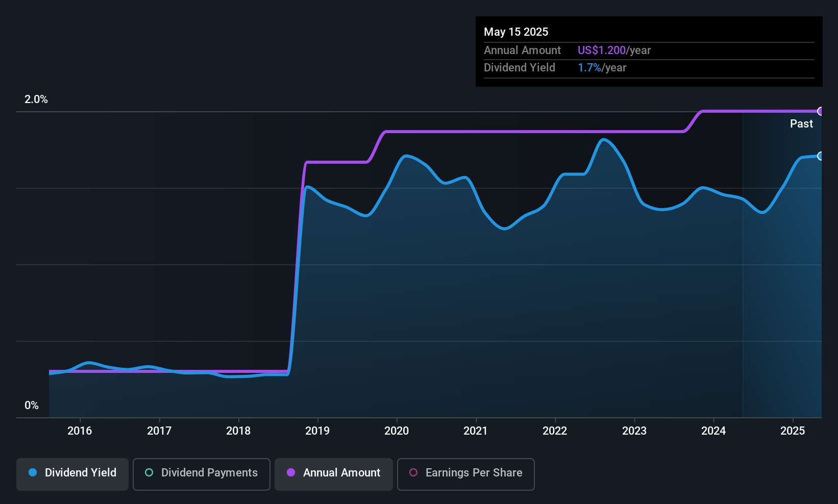Click the pink Earnings Per Share circle
838x504 pixels.
pyautogui.click(x=413, y=472)
